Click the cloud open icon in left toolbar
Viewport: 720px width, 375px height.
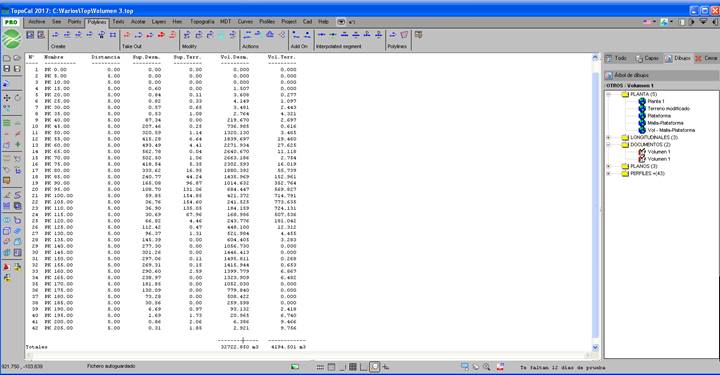(17, 59)
